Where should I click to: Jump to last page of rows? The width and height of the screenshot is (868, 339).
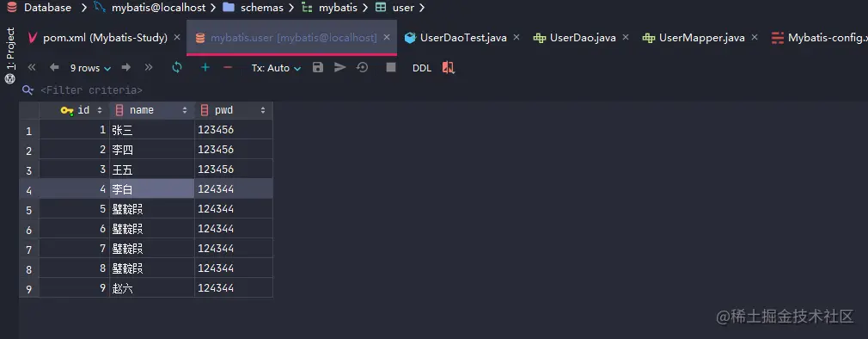coord(149,68)
